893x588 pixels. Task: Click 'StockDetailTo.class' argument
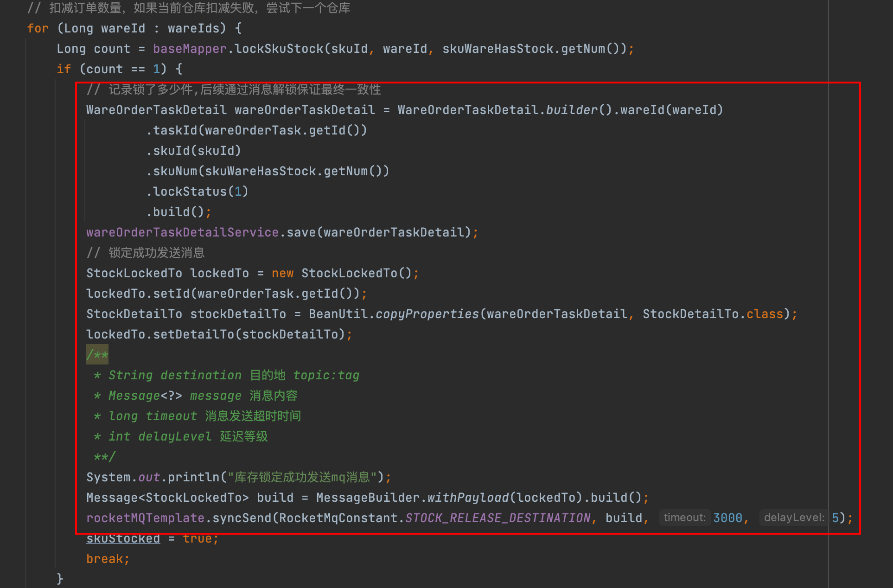point(713,314)
